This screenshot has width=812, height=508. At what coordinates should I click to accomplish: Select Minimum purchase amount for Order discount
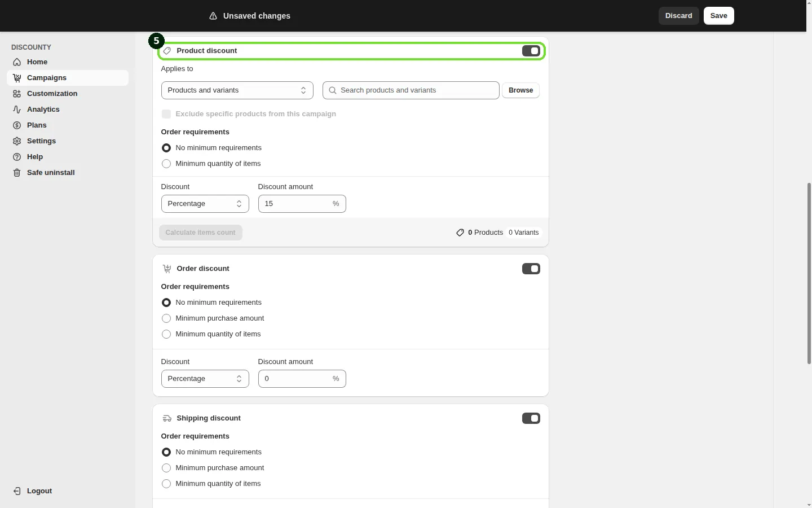click(x=166, y=318)
